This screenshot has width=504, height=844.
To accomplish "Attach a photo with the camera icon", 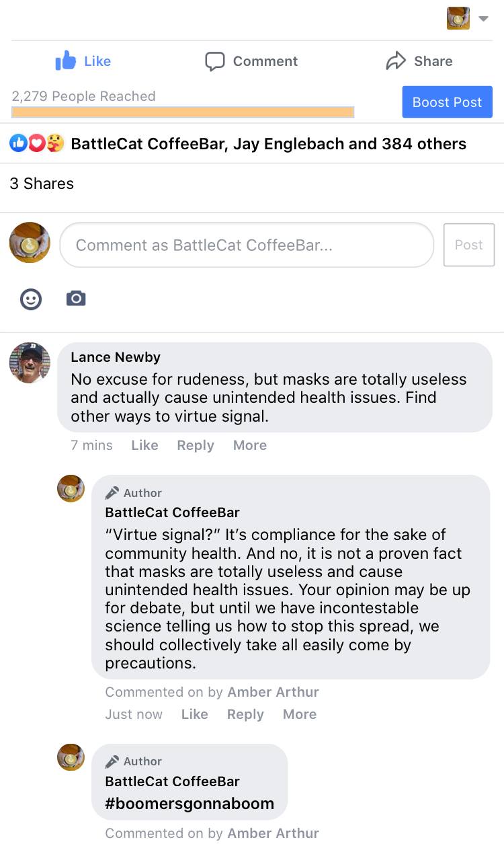I will pos(76,298).
